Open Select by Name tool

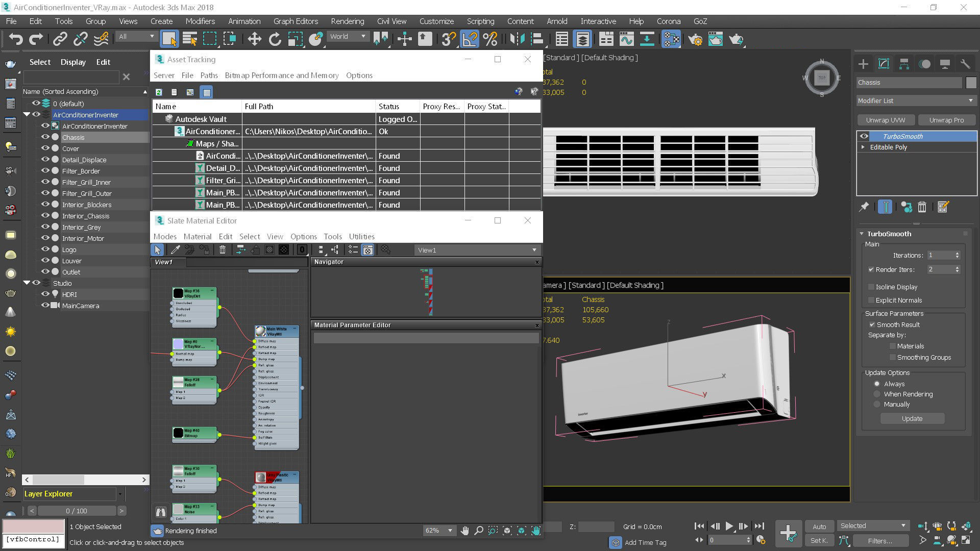(190, 39)
